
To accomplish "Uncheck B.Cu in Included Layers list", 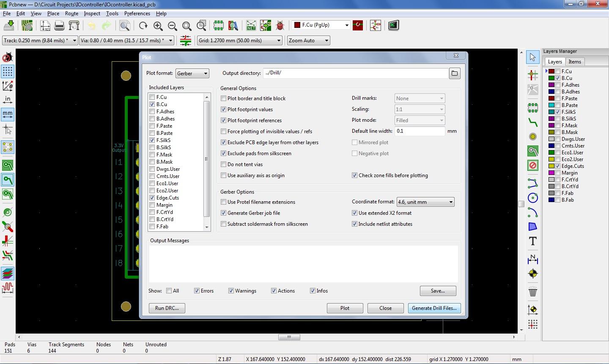I will (152, 104).
